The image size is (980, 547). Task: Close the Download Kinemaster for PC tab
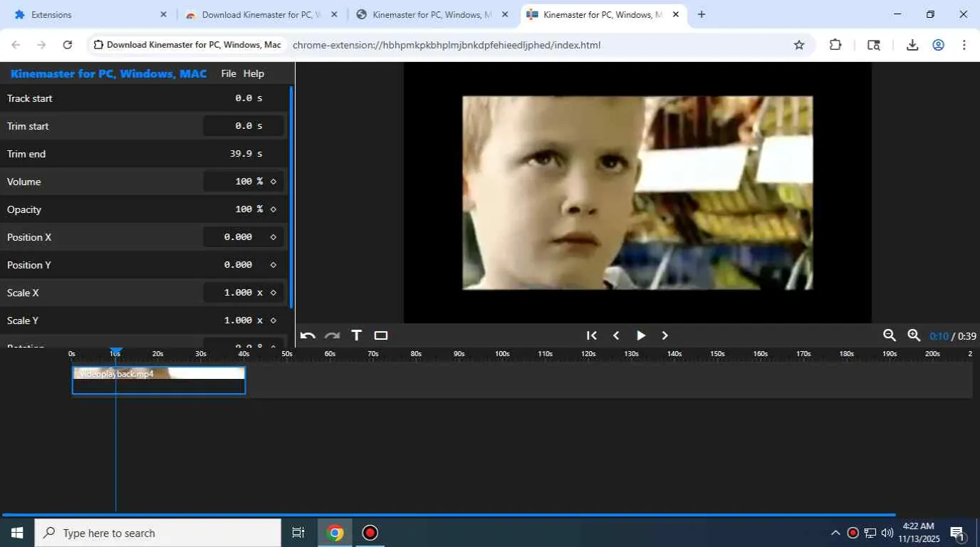point(335,14)
